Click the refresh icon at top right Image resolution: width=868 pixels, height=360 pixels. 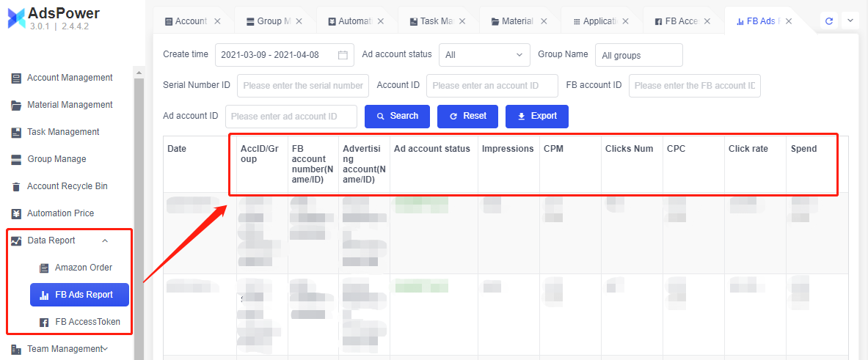pos(828,21)
